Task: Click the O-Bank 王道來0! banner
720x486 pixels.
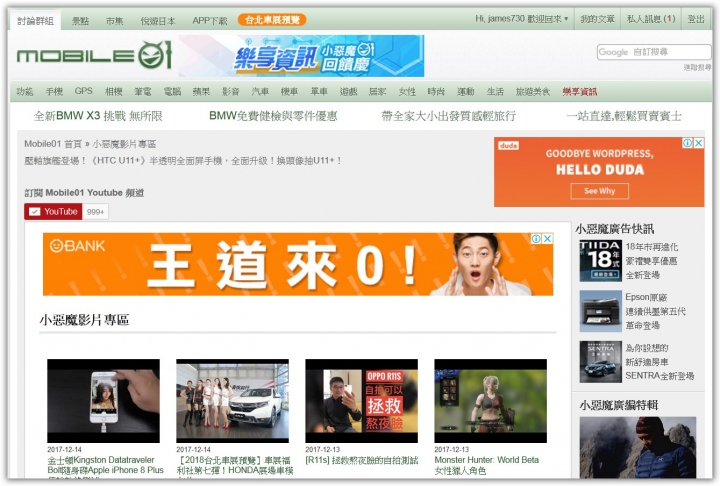Action: [x=298, y=264]
